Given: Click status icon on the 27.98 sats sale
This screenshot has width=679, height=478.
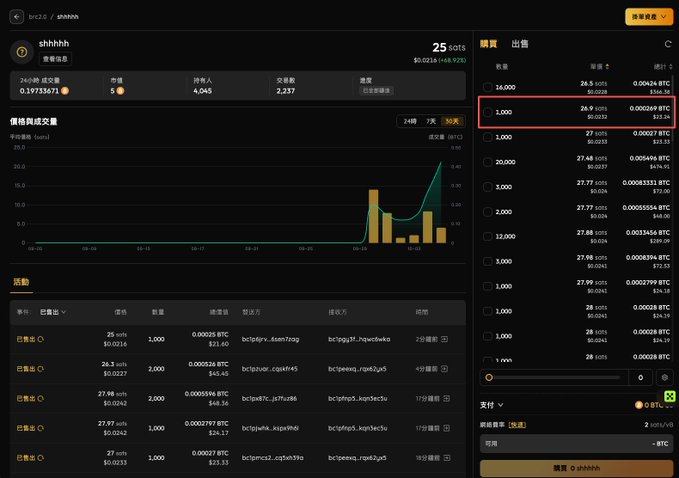Looking at the screenshot, I should pos(41,398).
